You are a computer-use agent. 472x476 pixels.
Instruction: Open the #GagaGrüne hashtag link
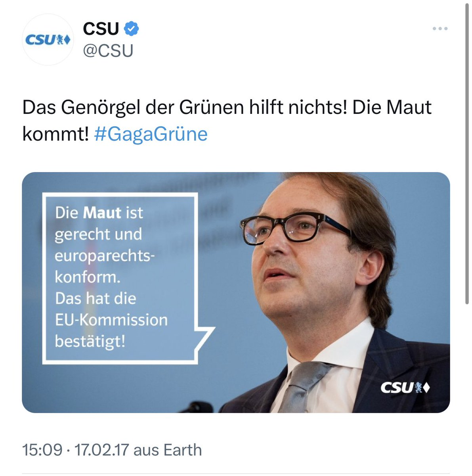click(151, 134)
